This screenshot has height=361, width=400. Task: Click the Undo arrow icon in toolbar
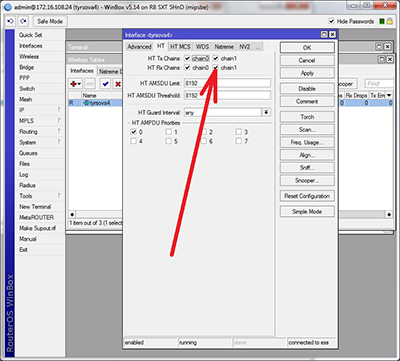click(x=10, y=21)
